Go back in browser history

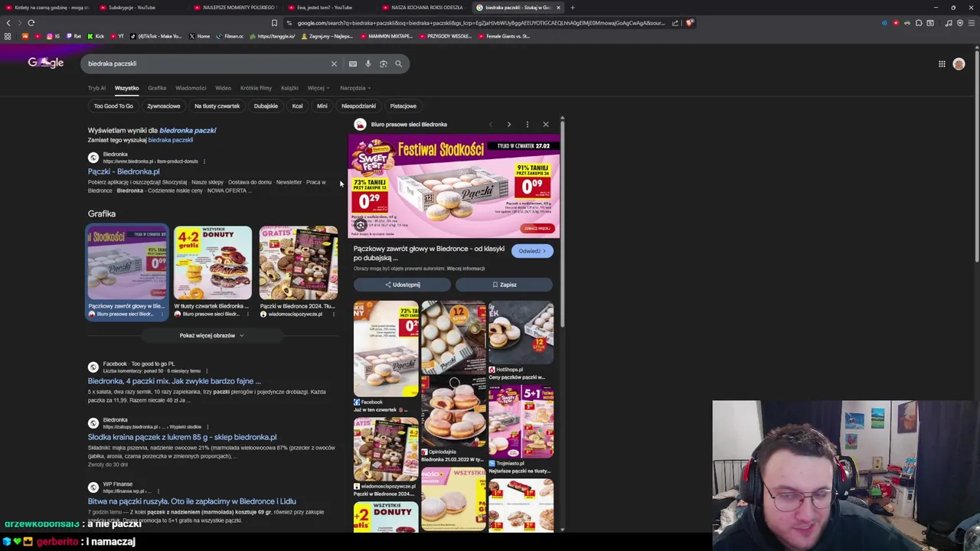(8, 23)
